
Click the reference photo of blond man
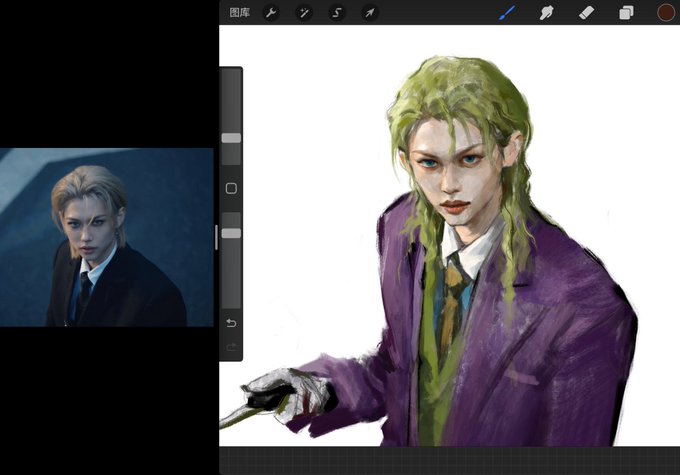coord(107,237)
